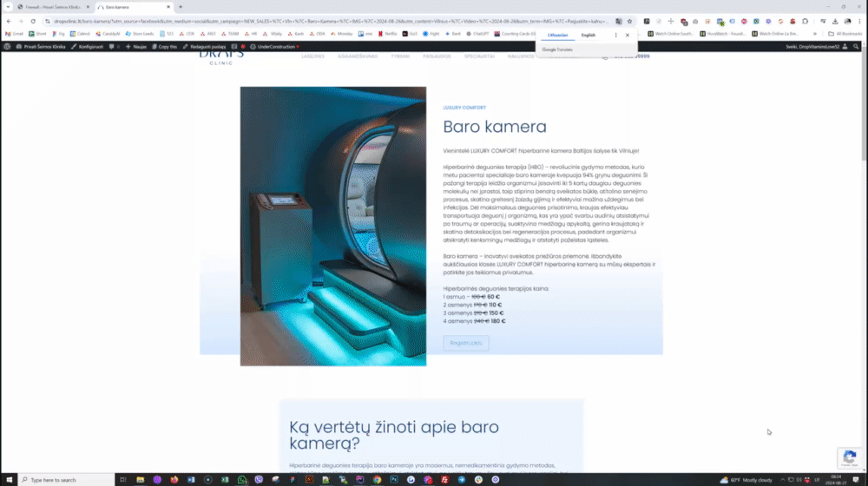
Task: Open Task View on taskbar
Action: tap(123, 479)
